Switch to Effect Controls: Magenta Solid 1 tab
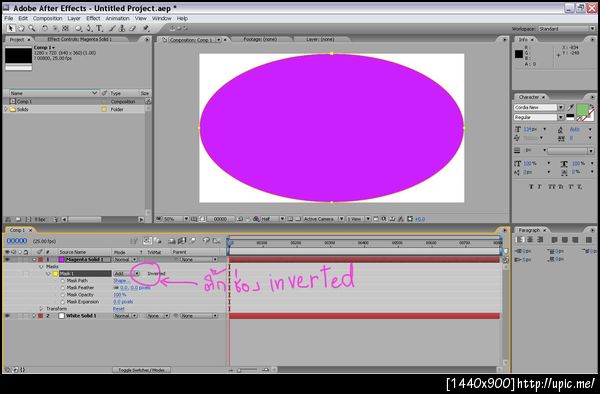Screen dimensions: 600x394 click(80, 39)
